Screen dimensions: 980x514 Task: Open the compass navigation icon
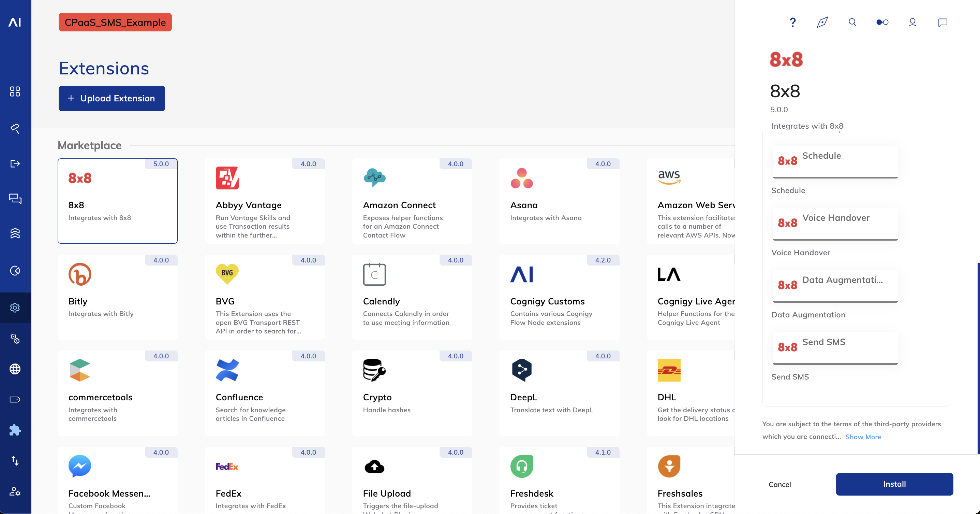[822, 22]
